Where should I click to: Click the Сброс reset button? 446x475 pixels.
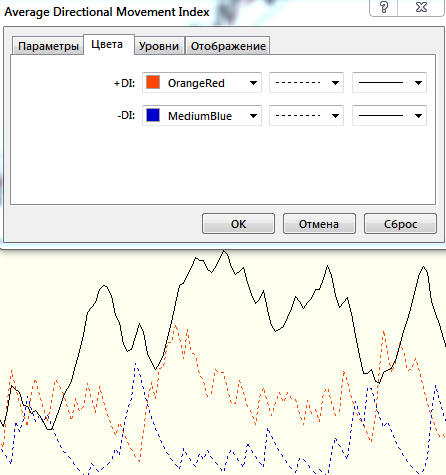pyautogui.click(x=400, y=224)
